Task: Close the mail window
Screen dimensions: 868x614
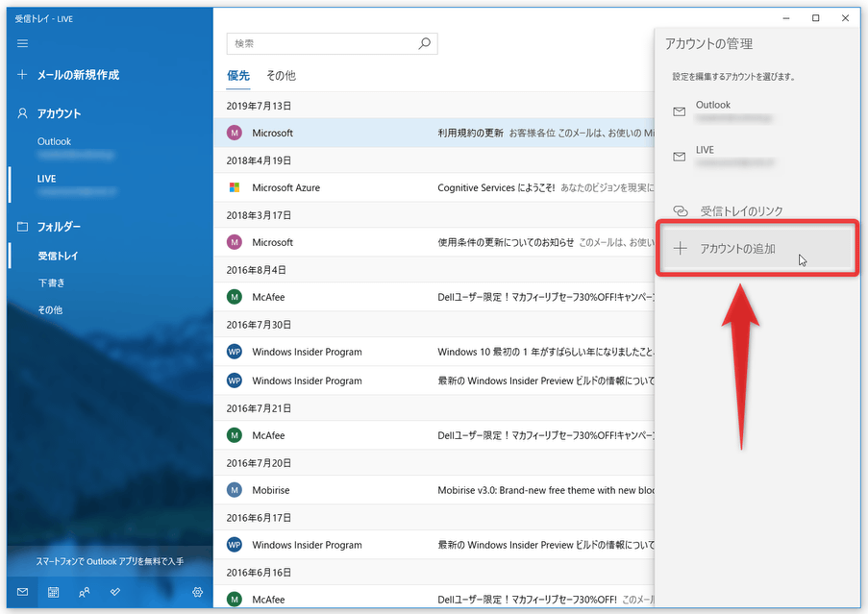Action: (x=845, y=18)
